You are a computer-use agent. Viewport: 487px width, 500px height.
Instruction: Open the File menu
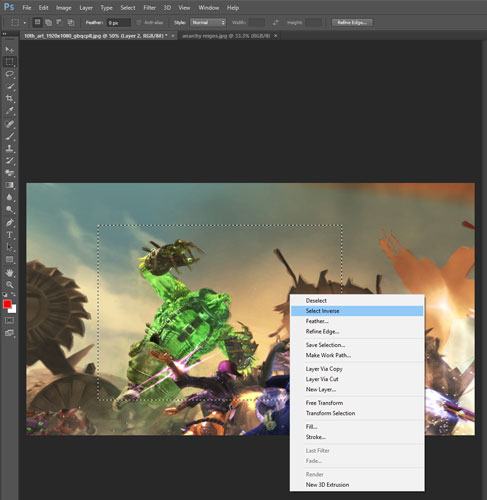(x=27, y=8)
